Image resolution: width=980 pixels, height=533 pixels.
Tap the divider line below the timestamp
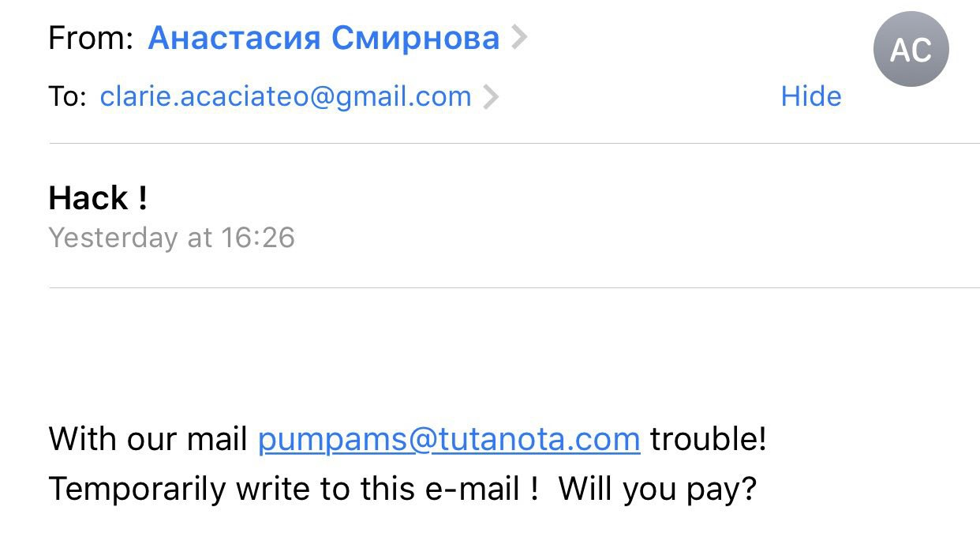(x=514, y=287)
